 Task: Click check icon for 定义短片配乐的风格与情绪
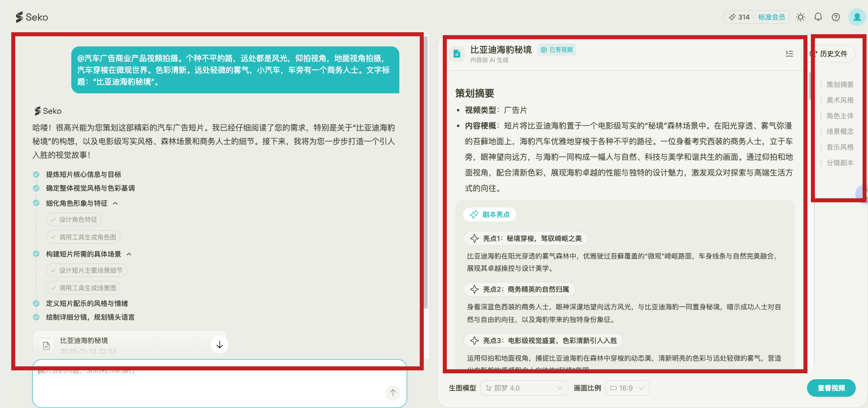[x=36, y=303]
